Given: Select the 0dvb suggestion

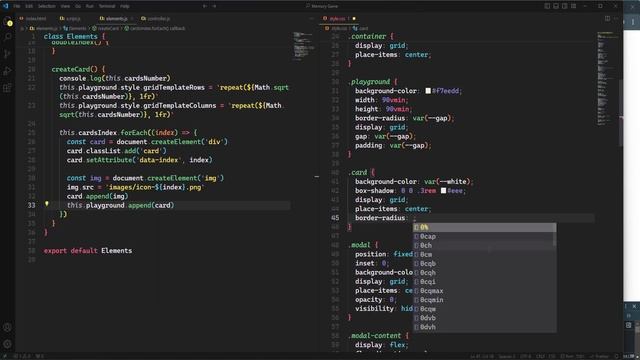Looking at the screenshot, I should [x=484, y=318].
